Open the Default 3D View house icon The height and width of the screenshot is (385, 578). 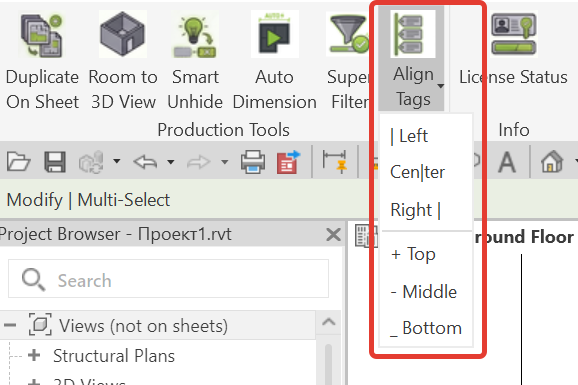(x=552, y=162)
